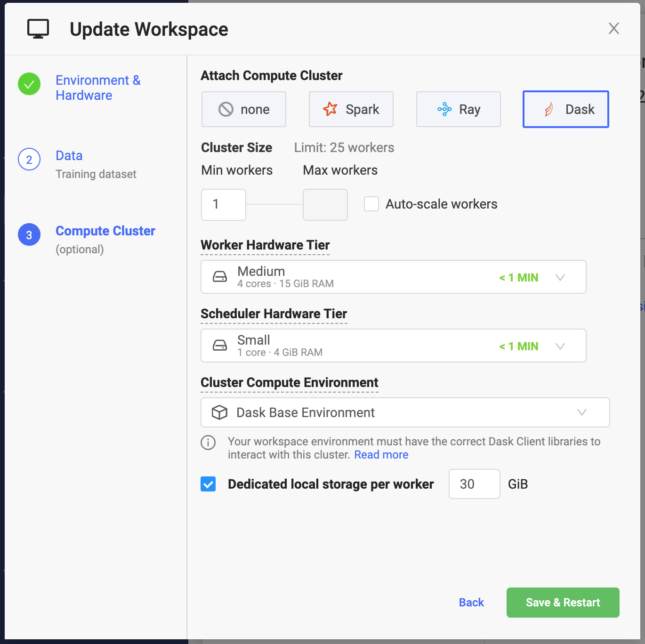Viewport: 645px width, 644px height.
Task: Select the Dask cluster option
Action: point(566,109)
